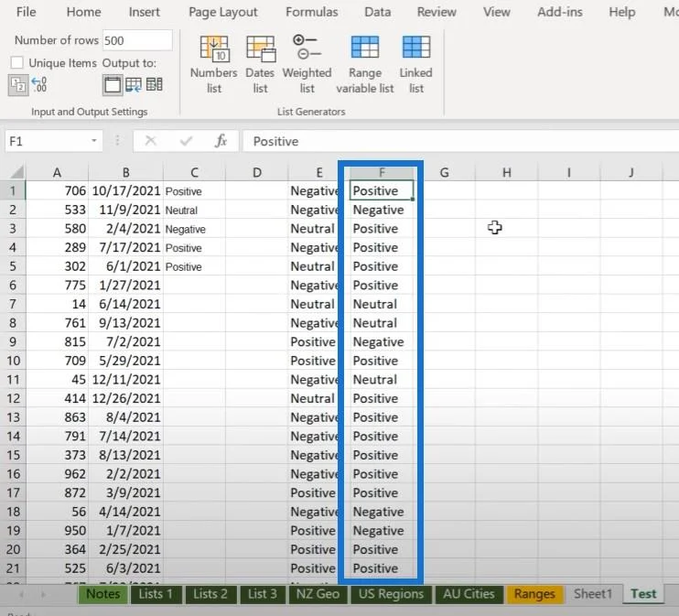Image resolution: width=679 pixels, height=616 pixels.
Task: Open the Linked list generator
Action: (416, 65)
